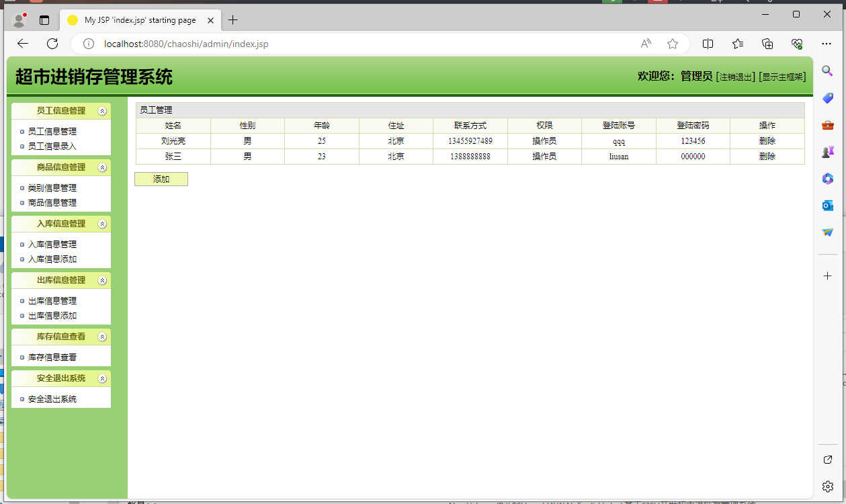This screenshot has width=846, height=504.
Task: Click the address bar URL
Action: 186,44
